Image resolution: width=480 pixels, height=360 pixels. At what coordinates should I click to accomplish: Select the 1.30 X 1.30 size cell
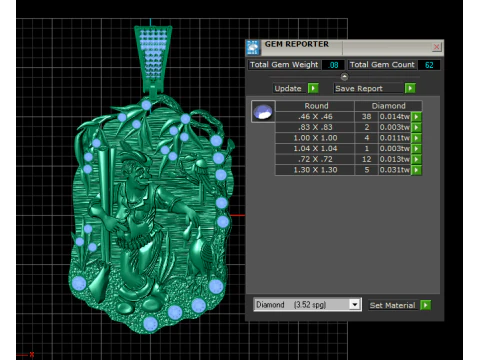coord(315,170)
